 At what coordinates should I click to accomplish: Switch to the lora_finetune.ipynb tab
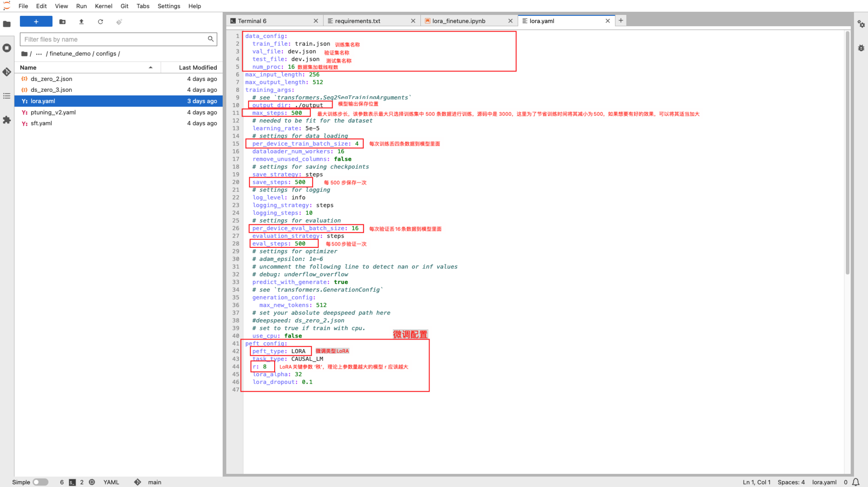[x=458, y=21]
